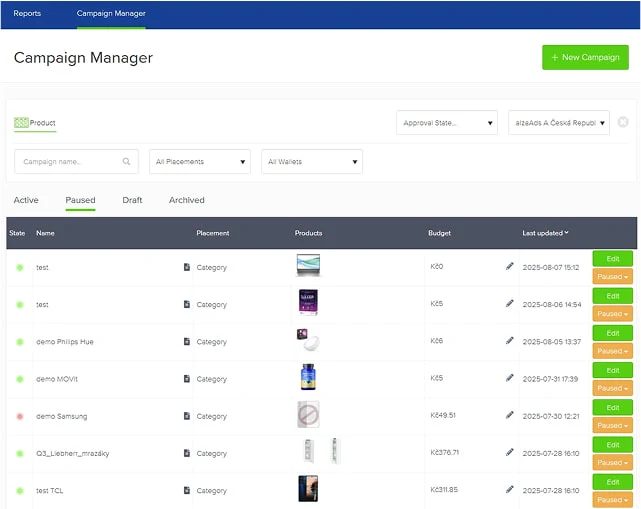Click the pencil icon beside Kč49.51 budget
The height and width of the screenshot is (509, 641).
[510, 415]
